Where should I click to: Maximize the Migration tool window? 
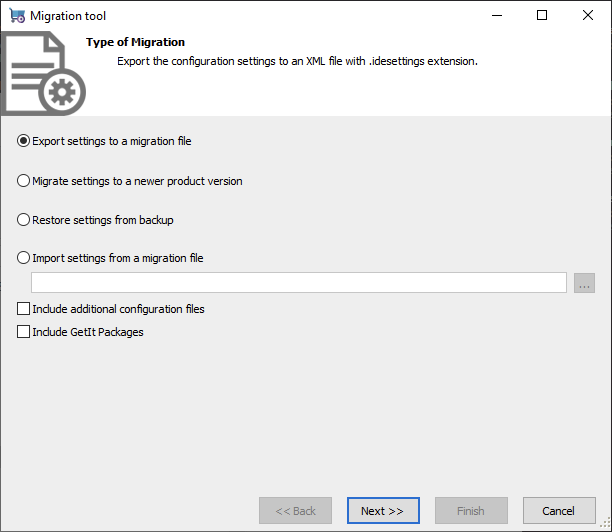542,16
